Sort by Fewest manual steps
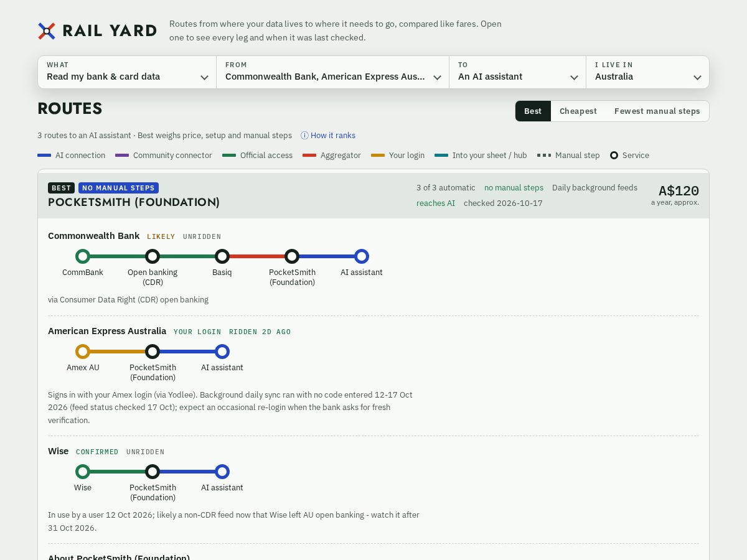The width and height of the screenshot is (747, 560). tap(657, 111)
